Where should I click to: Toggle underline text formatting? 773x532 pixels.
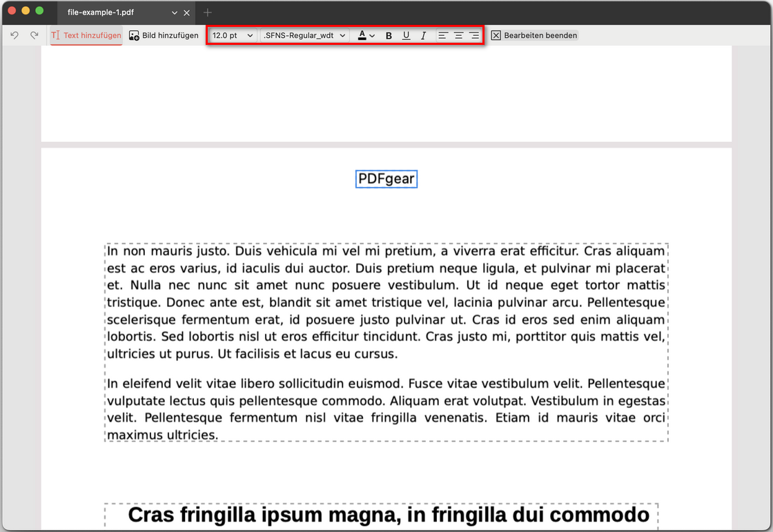(406, 35)
